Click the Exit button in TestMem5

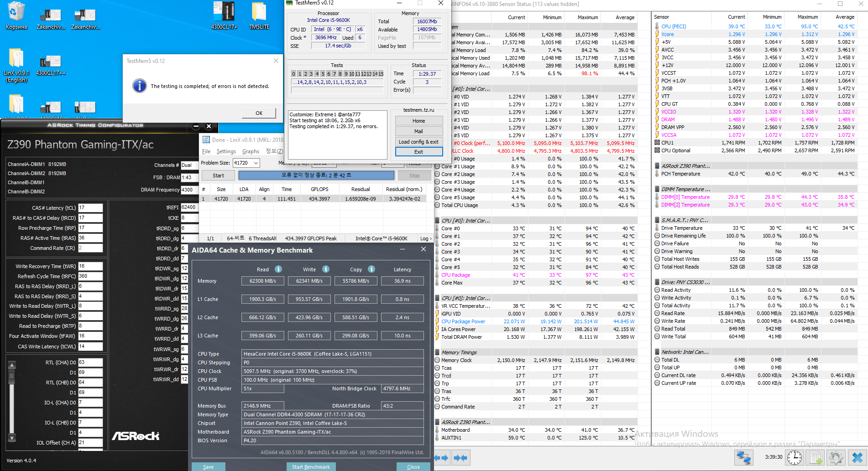(x=418, y=152)
